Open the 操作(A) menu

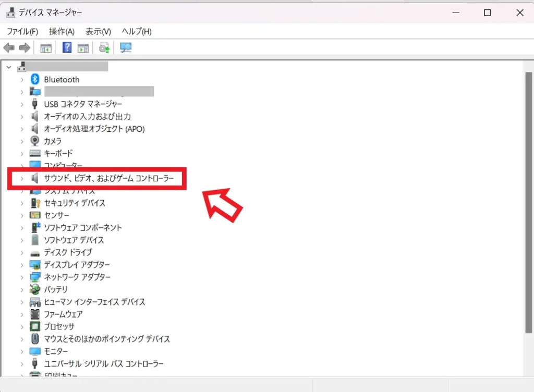tap(62, 31)
